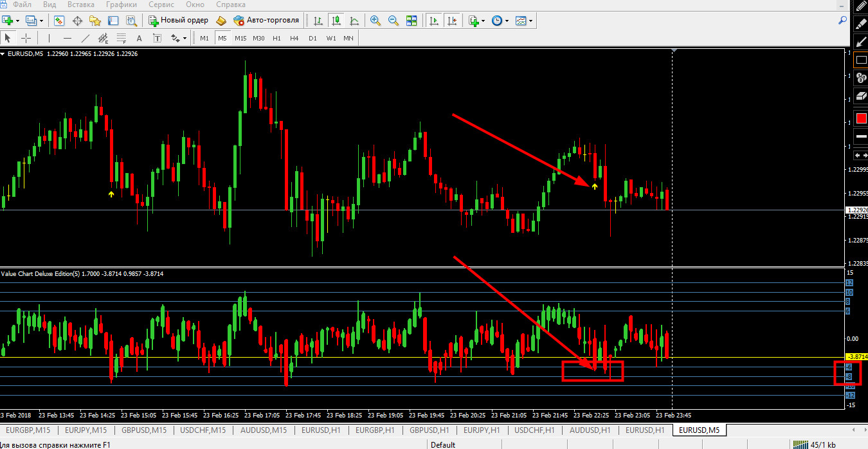Viewport: 868px width, 449px height.
Task: Set timeframe to H4
Action: click(294, 38)
